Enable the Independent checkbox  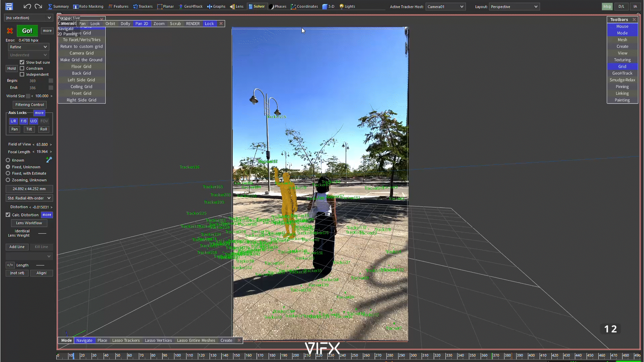point(22,74)
